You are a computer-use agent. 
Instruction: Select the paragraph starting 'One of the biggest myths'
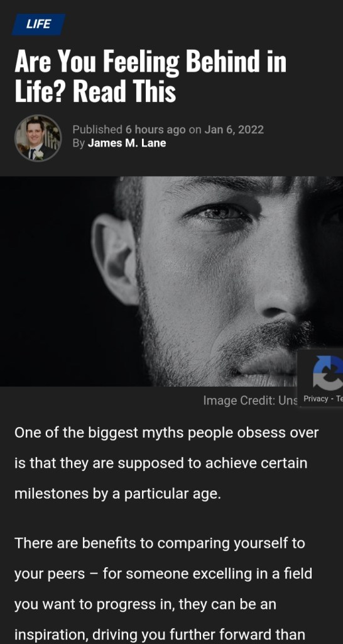(x=166, y=463)
